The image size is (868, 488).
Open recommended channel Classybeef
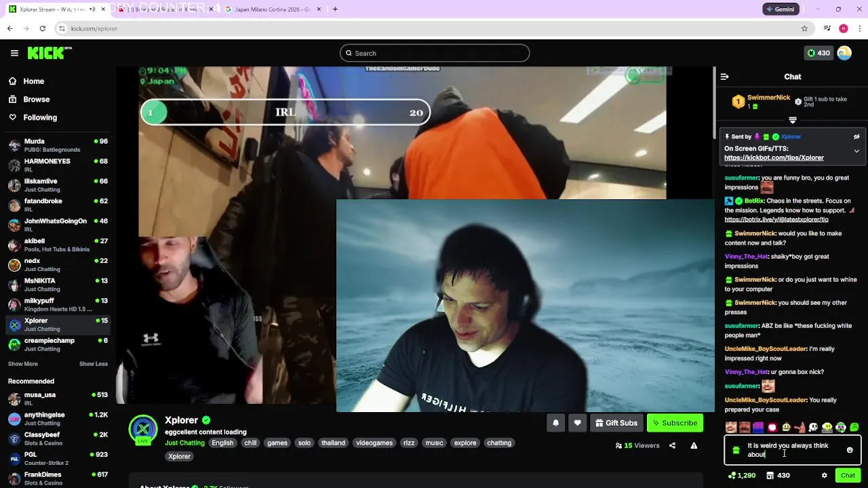tap(58, 439)
